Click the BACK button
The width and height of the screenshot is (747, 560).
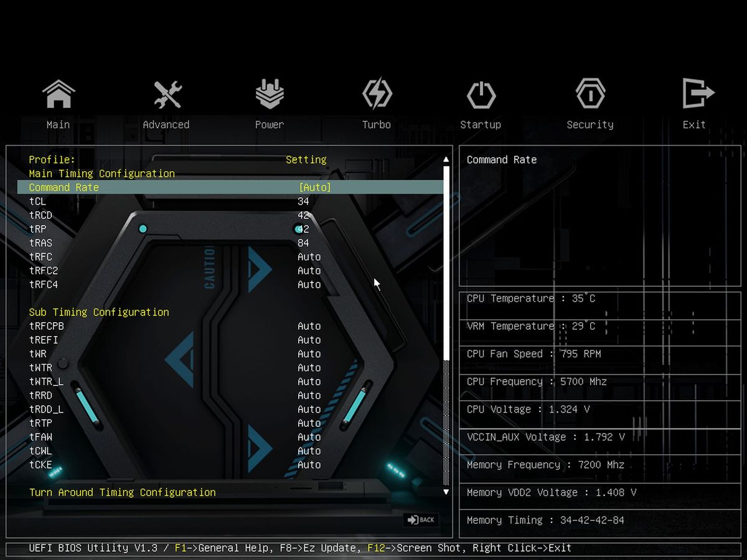pyautogui.click(x=421, y=520)
